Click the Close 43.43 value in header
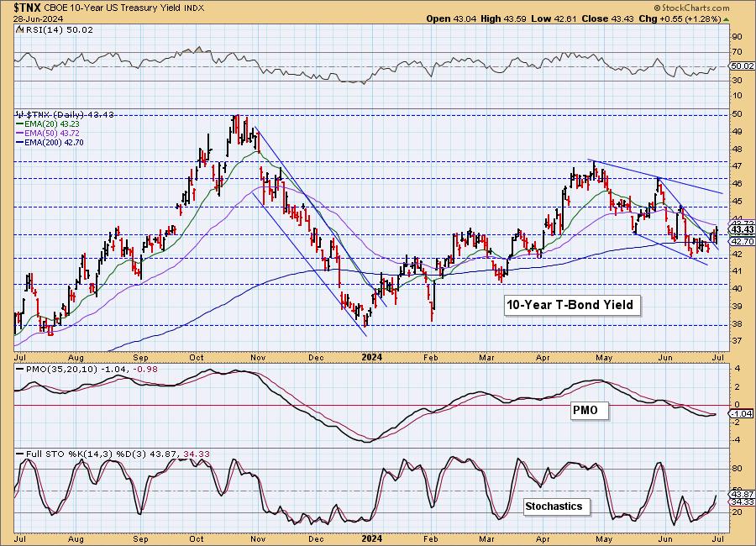 (x=608, y=18)
